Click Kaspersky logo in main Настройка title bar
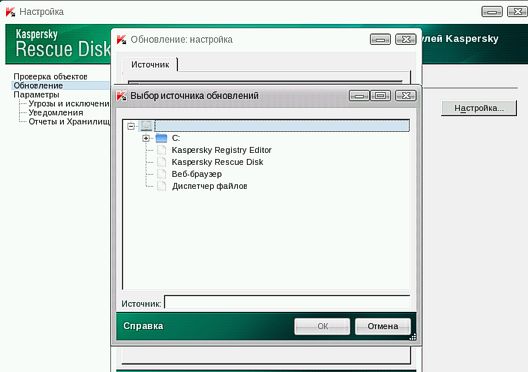This screenshot has height=372, width=528. point(10,12)
